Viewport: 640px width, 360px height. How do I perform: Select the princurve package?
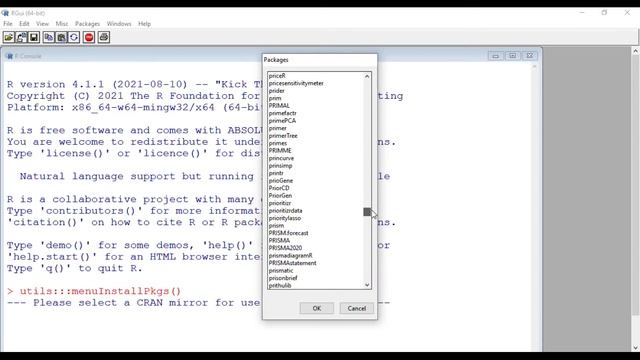(x=281, y=158)
